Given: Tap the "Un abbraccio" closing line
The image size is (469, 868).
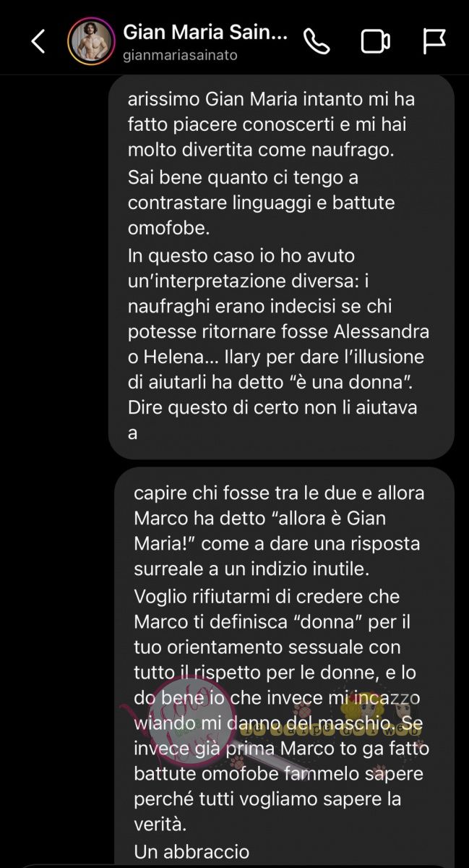Looking at the screenshot, I should (x=192, y=852).
